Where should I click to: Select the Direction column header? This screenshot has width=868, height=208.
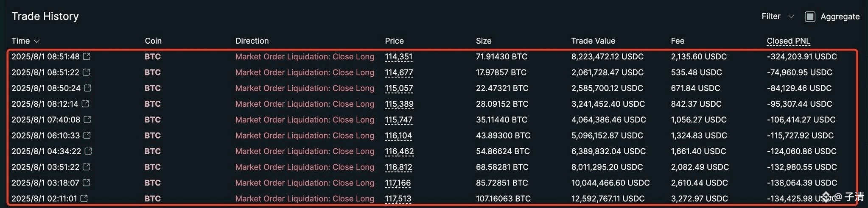[x=252, y=41]
